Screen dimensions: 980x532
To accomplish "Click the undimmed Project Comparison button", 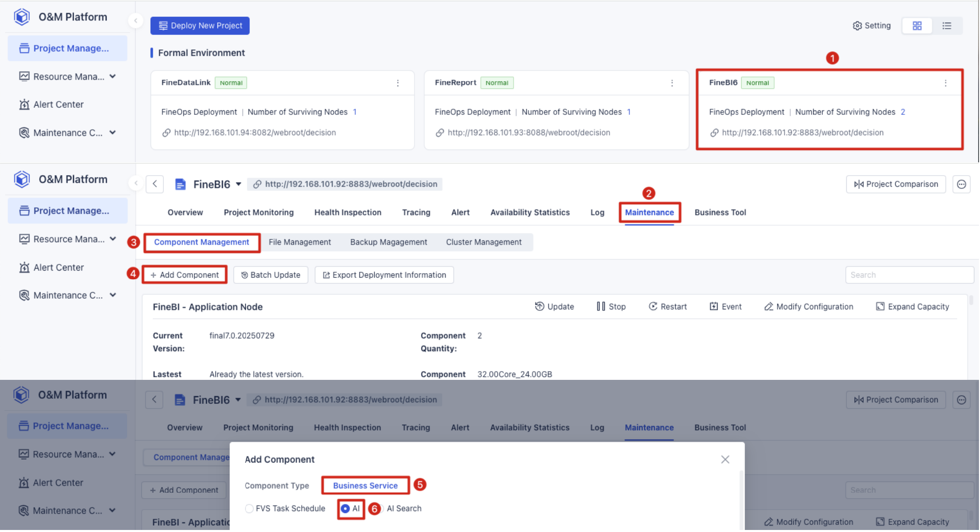I will tap(896, 184).
